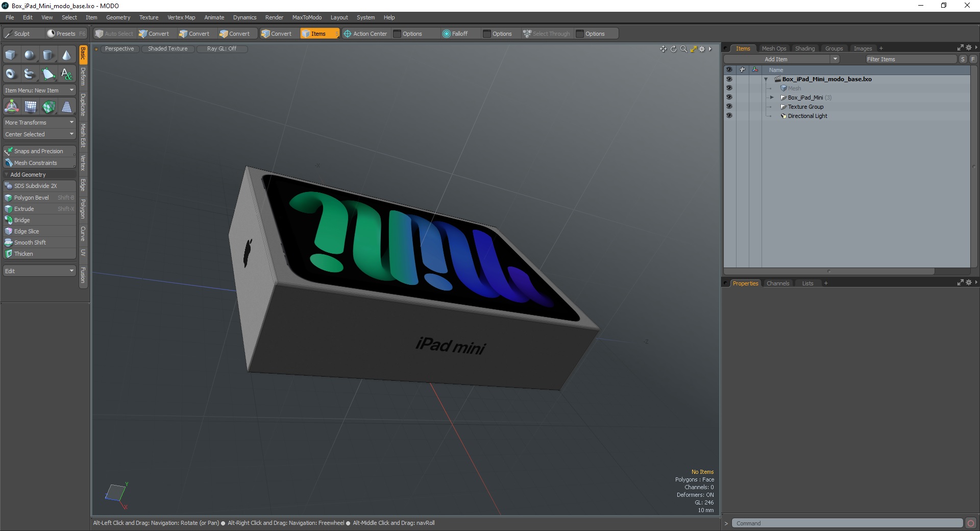Image resolution: width=980 pixels, height=531 pixels.
Task: Open the Edit dropdown
Action: pos(39,271)
